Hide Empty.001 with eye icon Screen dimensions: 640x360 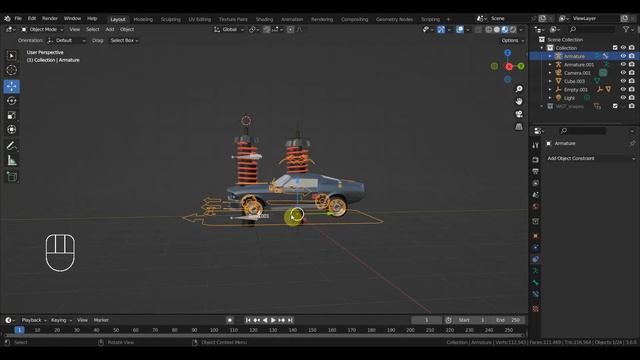pyautogui.click(x=623, y=89)
